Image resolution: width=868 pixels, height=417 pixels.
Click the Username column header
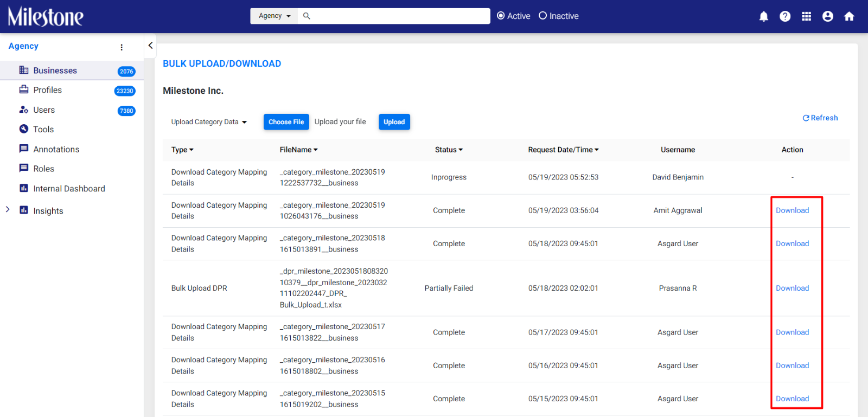(678, 150)
